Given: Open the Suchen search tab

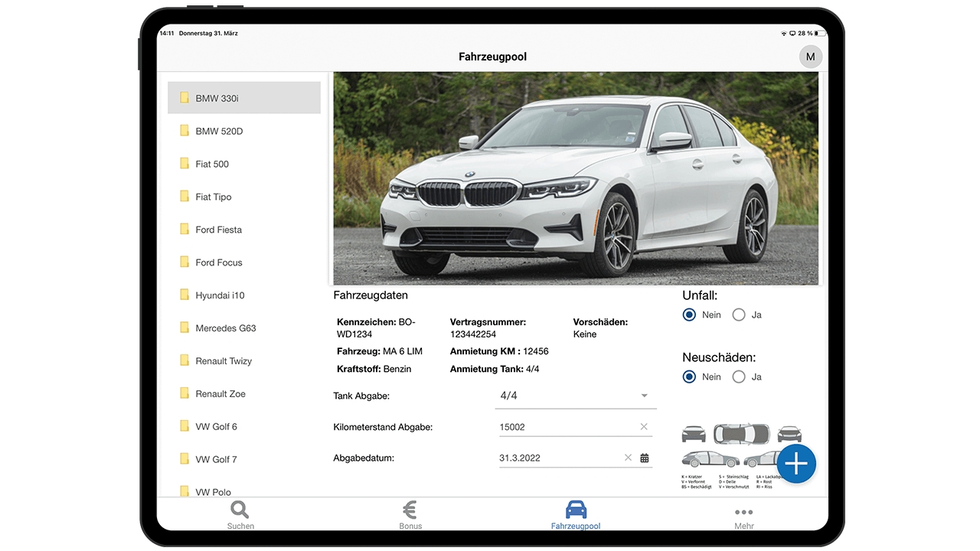Looking at the screenshot, I should click(240, 515).
